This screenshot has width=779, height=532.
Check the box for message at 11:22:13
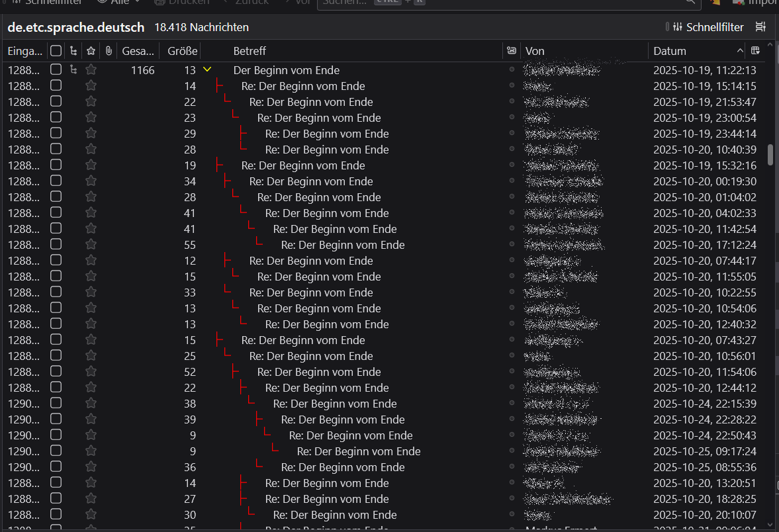pyautogui.click(x=56, y=69)
